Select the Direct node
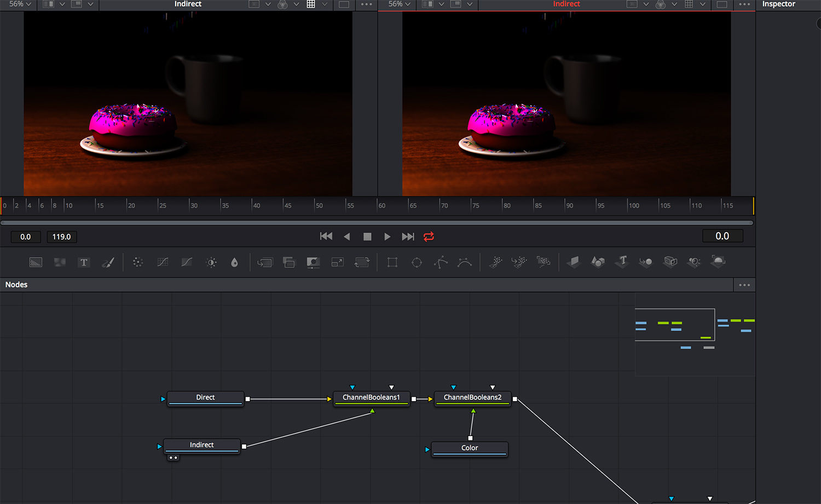821x504 pixels. (205, 398)
